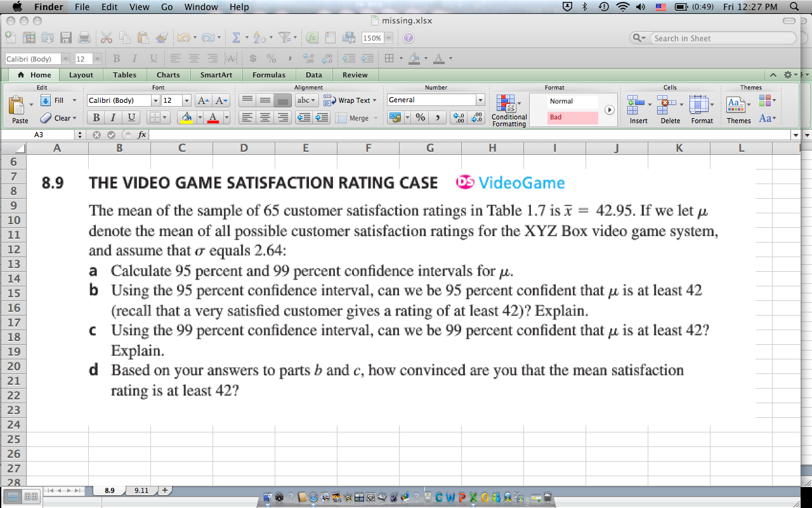Apply the Bad cell style swatch
This screenshot has width=812, height=508.
coord(573,117)
